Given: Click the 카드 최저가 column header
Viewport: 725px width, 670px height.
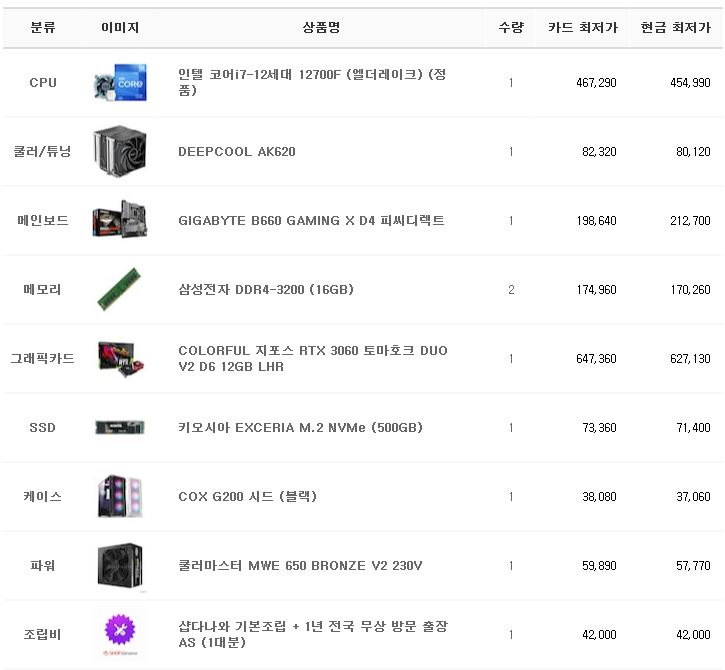Looking at the screenshot, I should [x=582, y=28].
